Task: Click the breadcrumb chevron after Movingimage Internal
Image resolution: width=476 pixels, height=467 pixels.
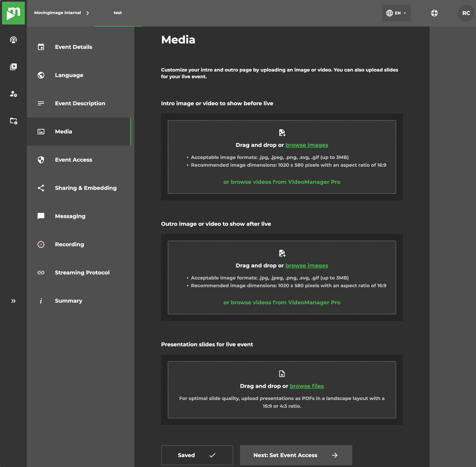Action: [88, 13]
